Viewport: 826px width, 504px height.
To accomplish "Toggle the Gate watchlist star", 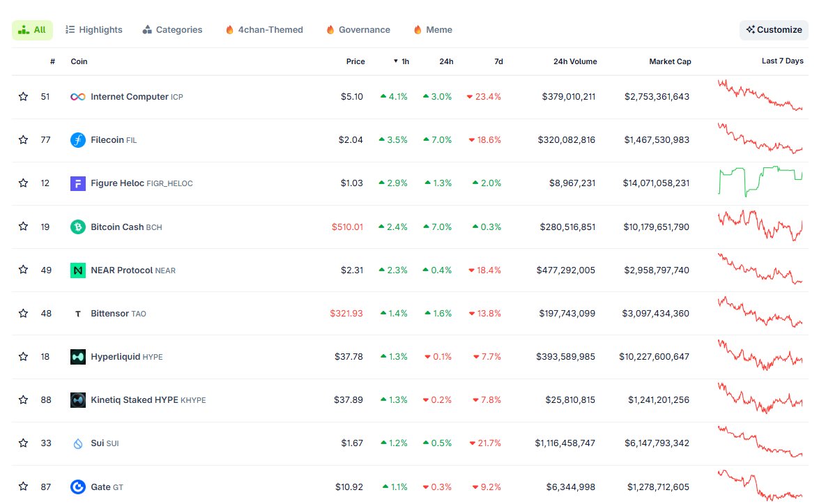I will 23,486.
